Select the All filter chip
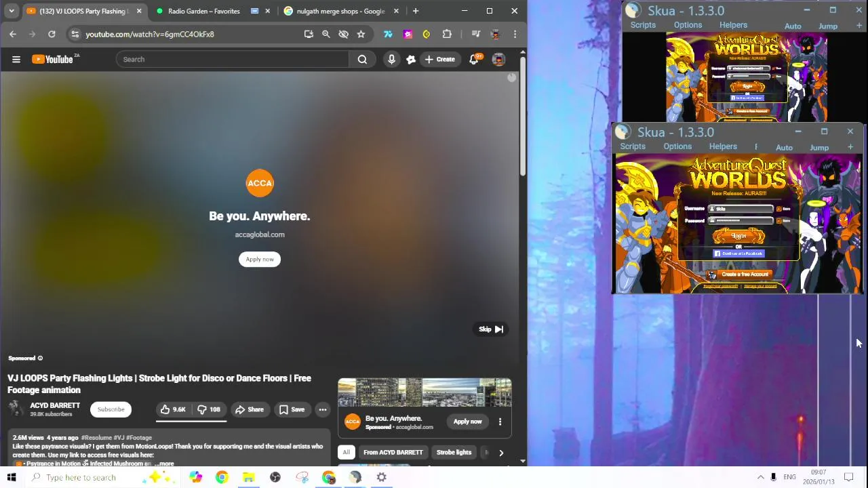The height and width of the screenshot is (488, 868). click(x=346, y=453)
